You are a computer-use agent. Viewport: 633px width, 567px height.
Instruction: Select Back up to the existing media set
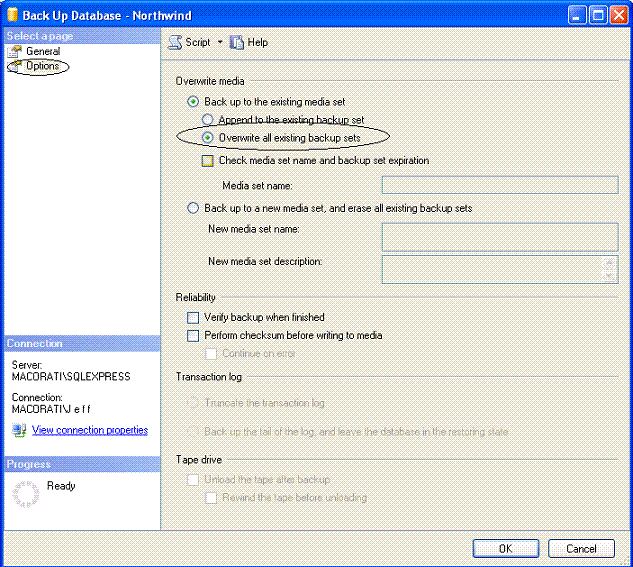(193, 102)
